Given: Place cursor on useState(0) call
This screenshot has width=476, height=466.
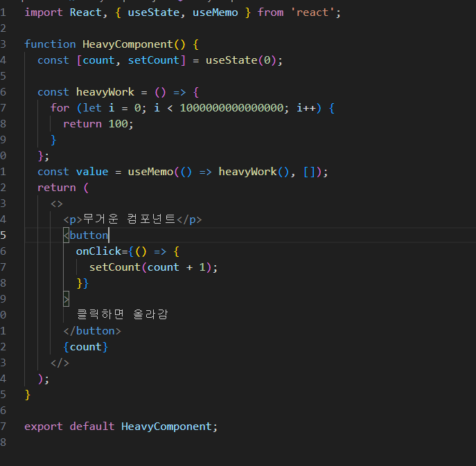Looking at the screenshot, I should tap(240, 60).
